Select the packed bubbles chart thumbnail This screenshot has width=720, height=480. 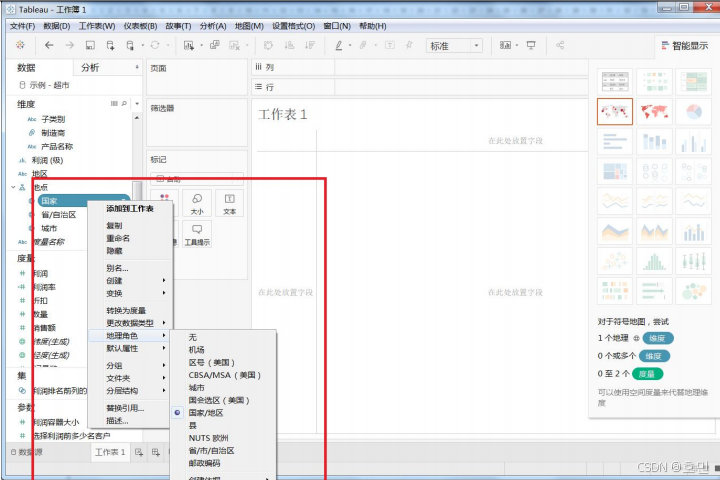click(694, 291)
